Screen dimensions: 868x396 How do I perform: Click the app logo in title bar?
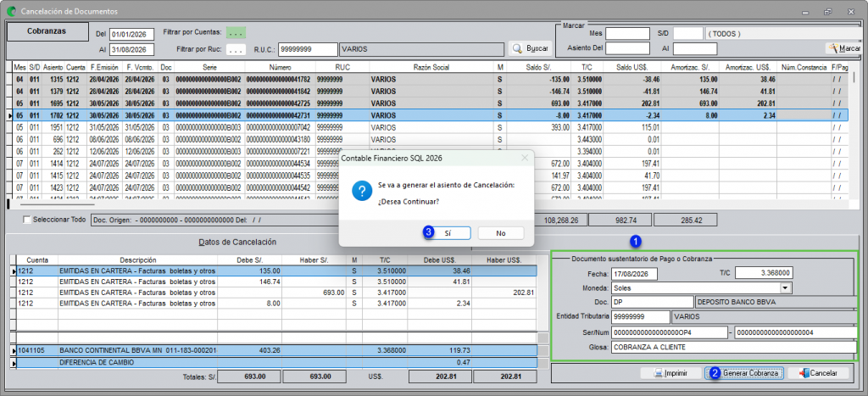(10, 11)
